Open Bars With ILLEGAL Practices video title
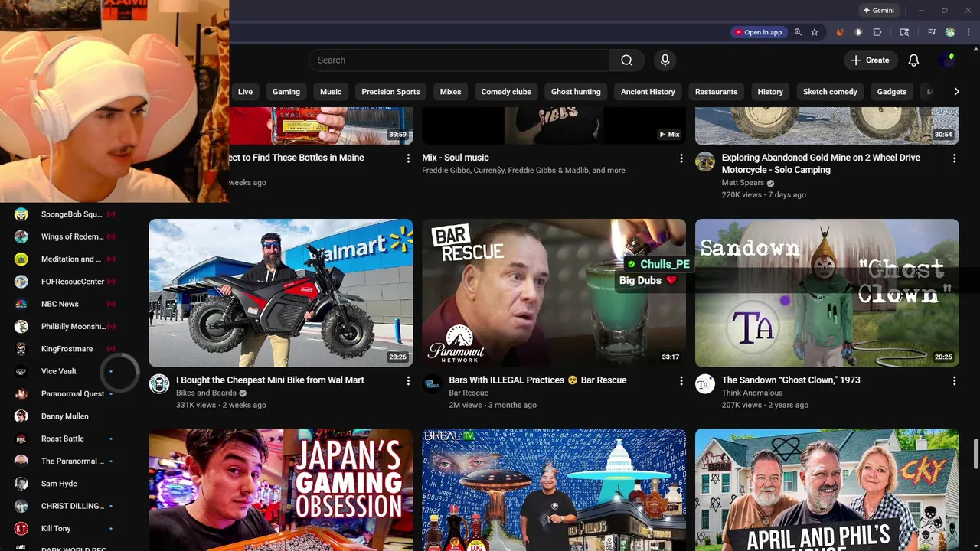 537,380
